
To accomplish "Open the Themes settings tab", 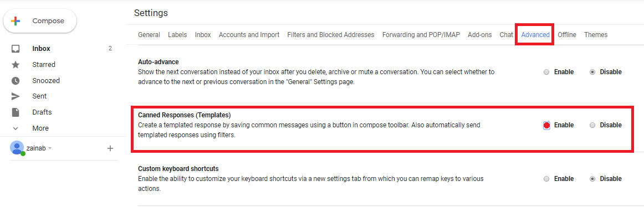I will (596, 35).
